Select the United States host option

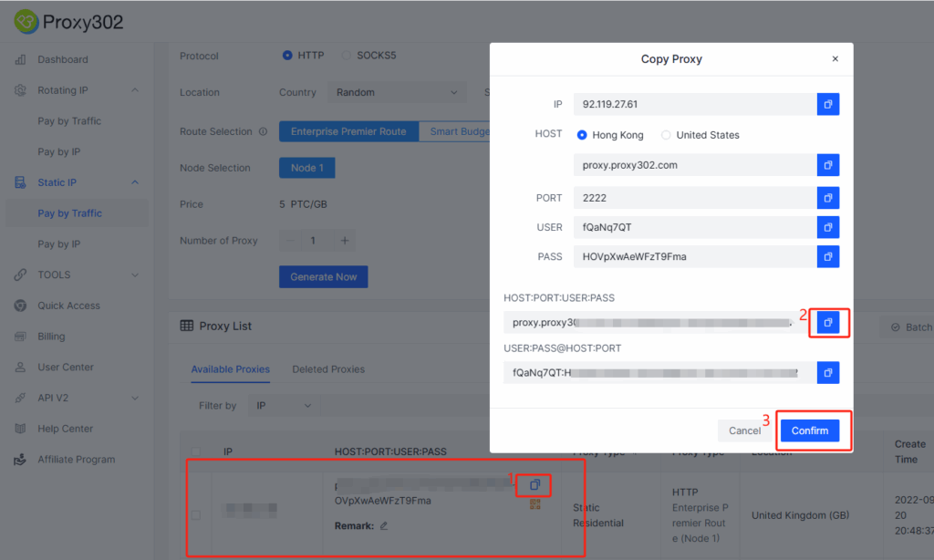pyautogui.click(x=700, y=135)
